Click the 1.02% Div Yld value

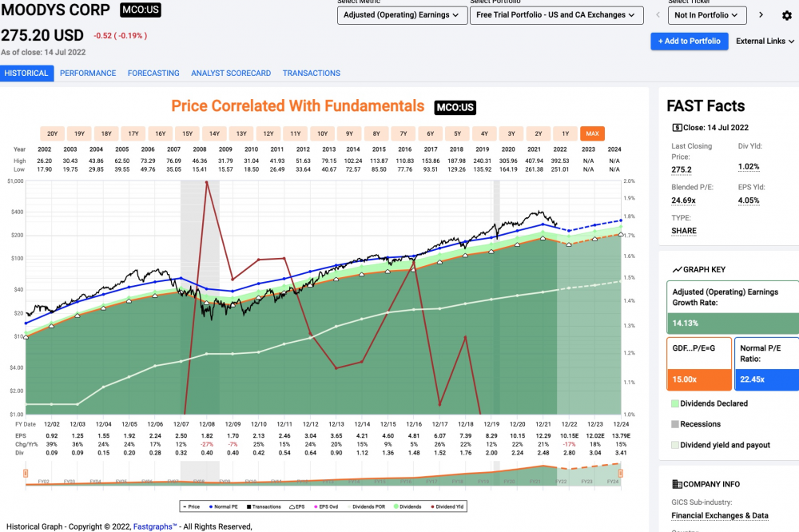pos(749,167)
